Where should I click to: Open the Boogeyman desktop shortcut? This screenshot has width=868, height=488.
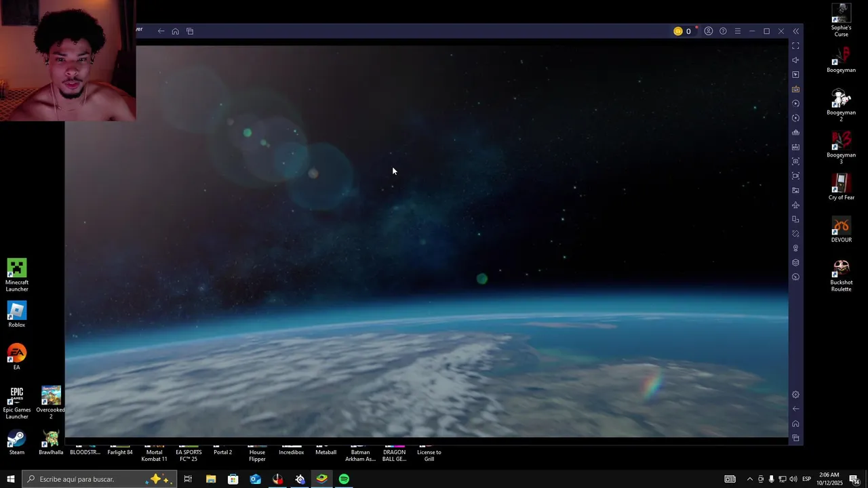[x=842, y=60]
